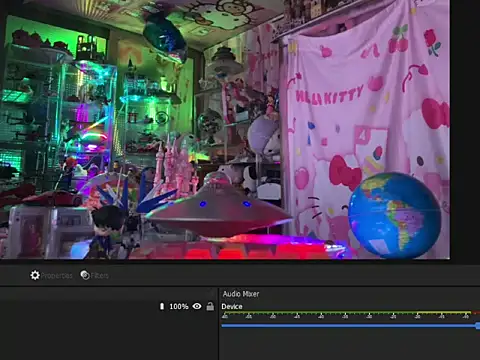Click the Properties gear icon
The width and height of the screenshot is (480, 360).
pyautogui.click(x=35, y=275)
